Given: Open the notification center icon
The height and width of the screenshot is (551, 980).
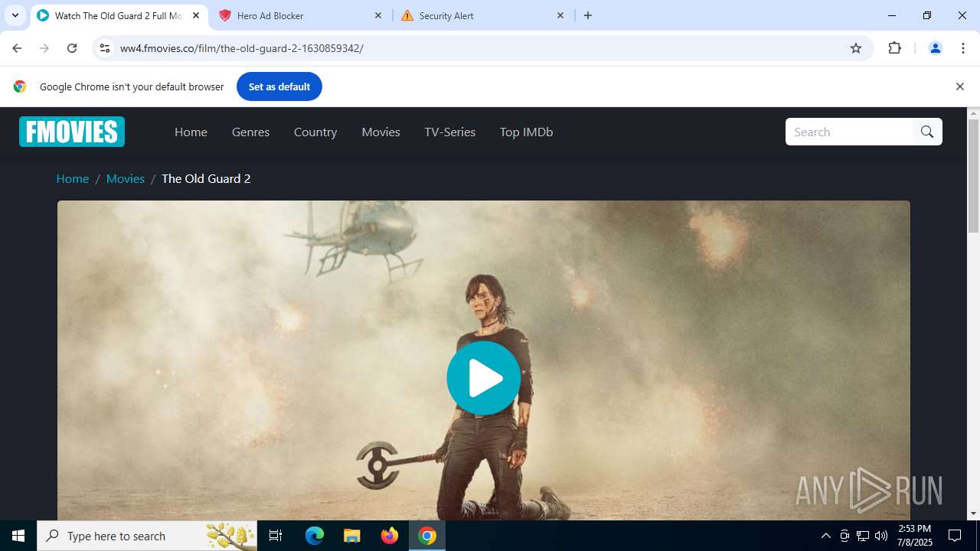Looking at the screenshot, I should pyautogui.click(x=955, y=536).
